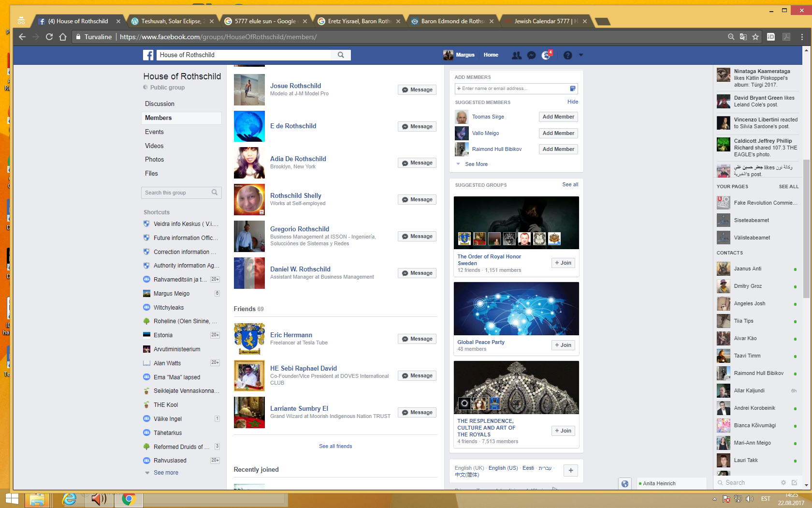Message Eric Herrmann
This screenshot has height=508, width=812.
417,339
